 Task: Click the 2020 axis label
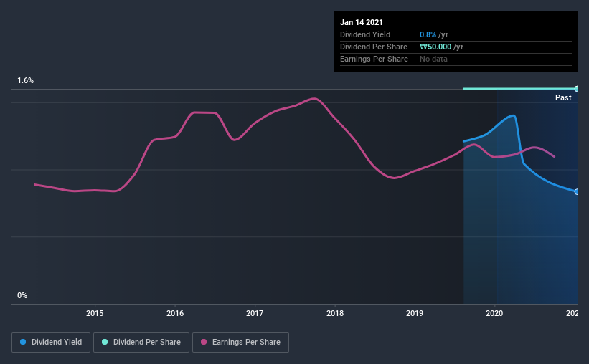pos(494,313)
